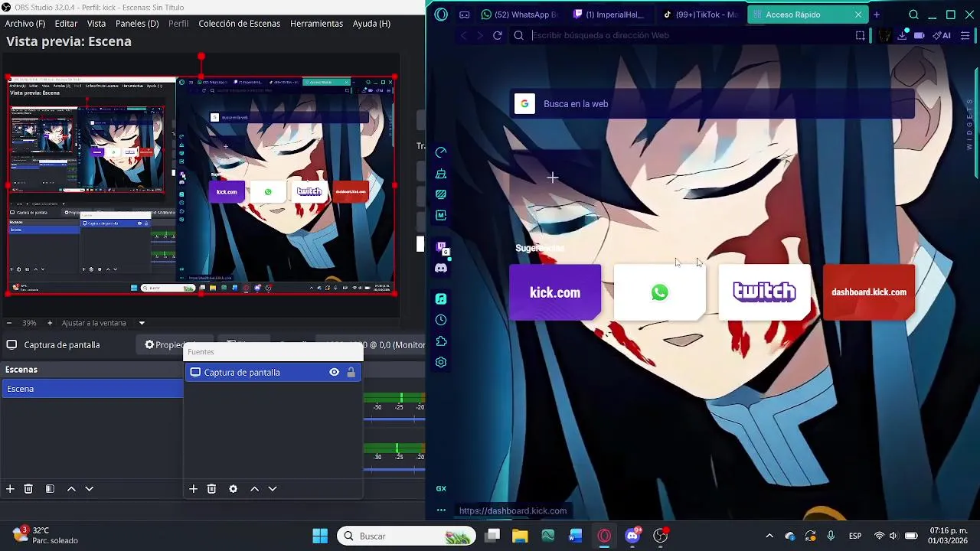
Task: Focus the Opera address bar
Action: tap(681, 35)
